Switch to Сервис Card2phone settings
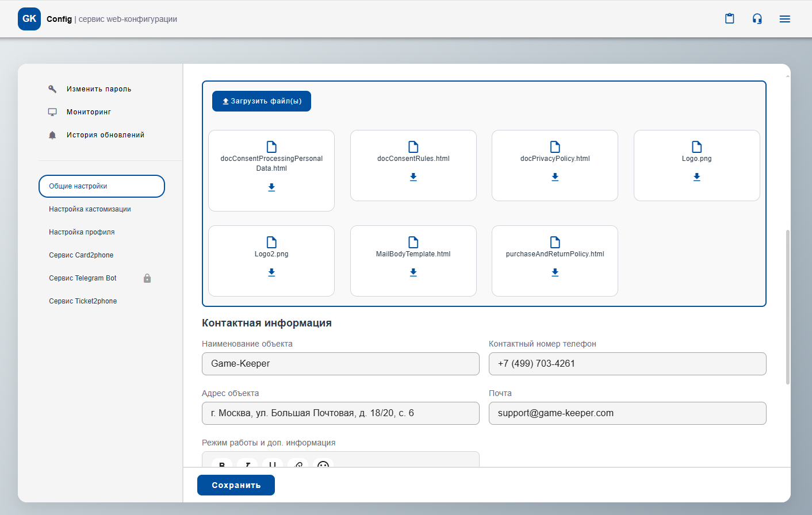This screenshot has width=812, height=515. [81, 255]
